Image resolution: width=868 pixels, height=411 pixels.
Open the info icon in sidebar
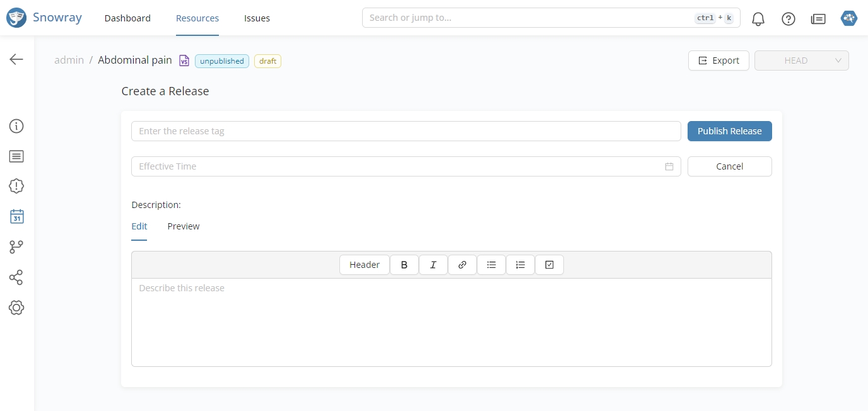(x=16, y=126)
